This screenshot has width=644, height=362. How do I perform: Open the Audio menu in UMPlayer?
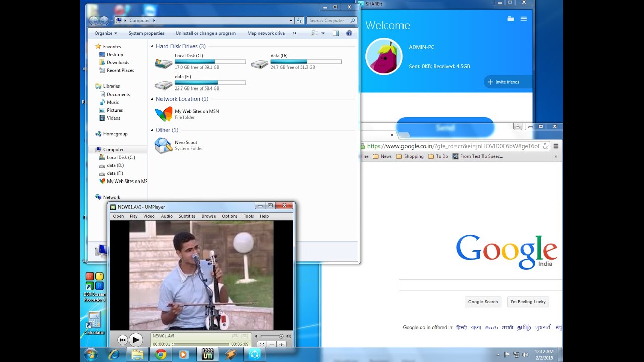[x=167, y=216]
